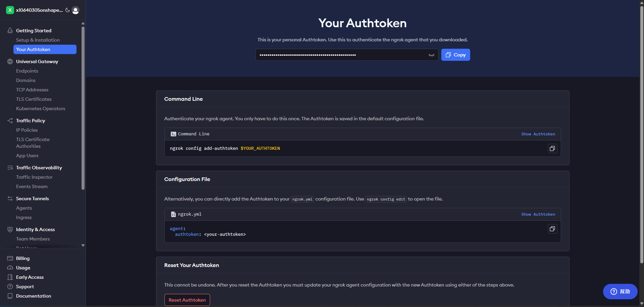
Task: Show Authtoken in ngrok.yml block
Action: [x=538, y=214]
